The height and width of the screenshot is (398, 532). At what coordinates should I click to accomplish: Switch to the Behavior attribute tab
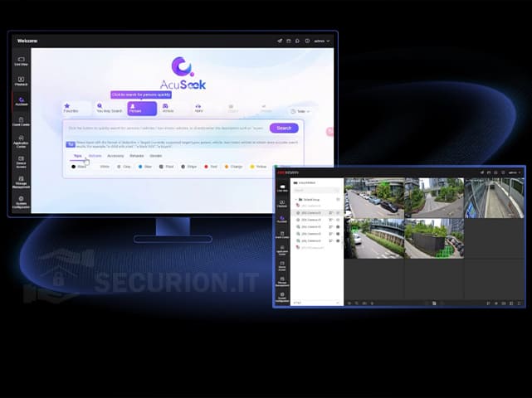pos(137,156)
